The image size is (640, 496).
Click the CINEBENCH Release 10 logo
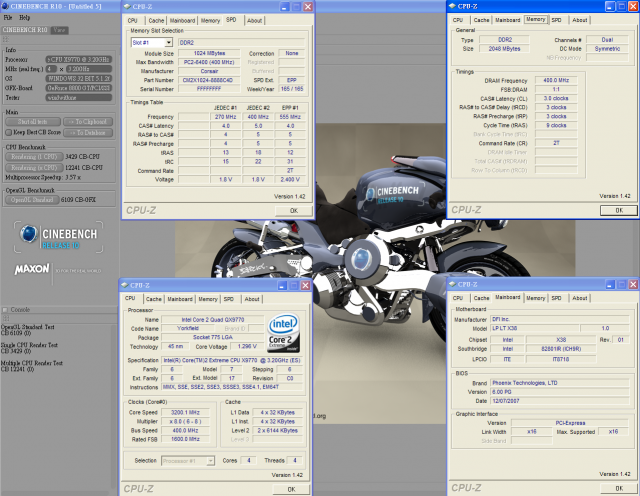pyautogui.click(x=58, y=237)
